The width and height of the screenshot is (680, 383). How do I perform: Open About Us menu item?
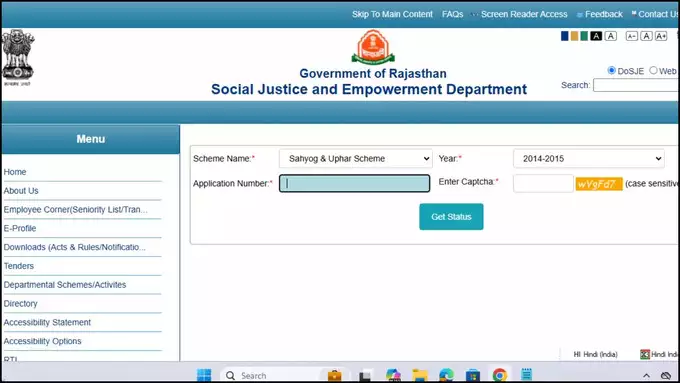click(21, 191)
